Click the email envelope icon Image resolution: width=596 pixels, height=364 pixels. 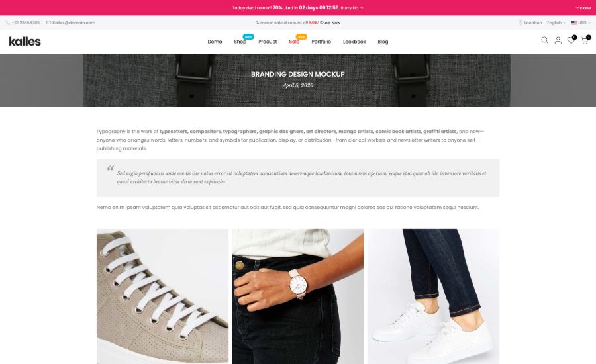click(x=48, y=23)
